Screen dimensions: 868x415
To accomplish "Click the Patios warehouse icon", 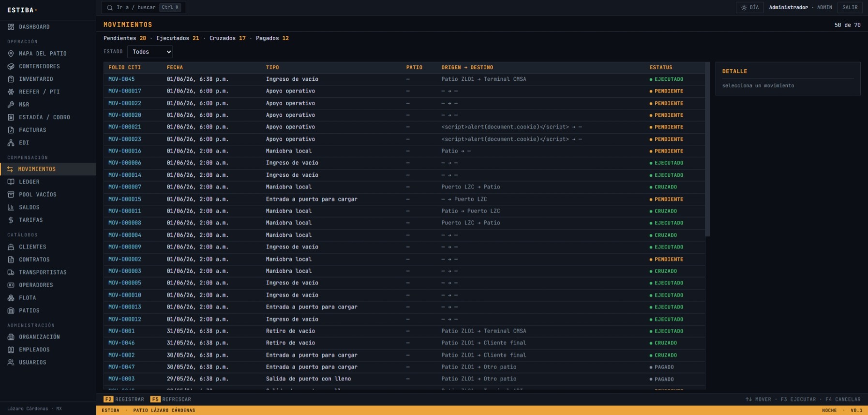I will [x=11, y=311].
